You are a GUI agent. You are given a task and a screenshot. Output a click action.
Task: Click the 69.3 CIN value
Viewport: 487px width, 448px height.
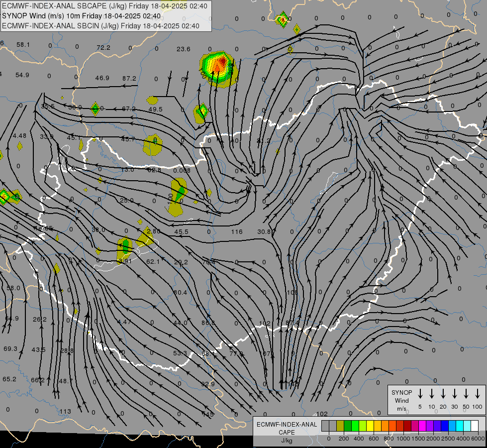pos(10,349)
